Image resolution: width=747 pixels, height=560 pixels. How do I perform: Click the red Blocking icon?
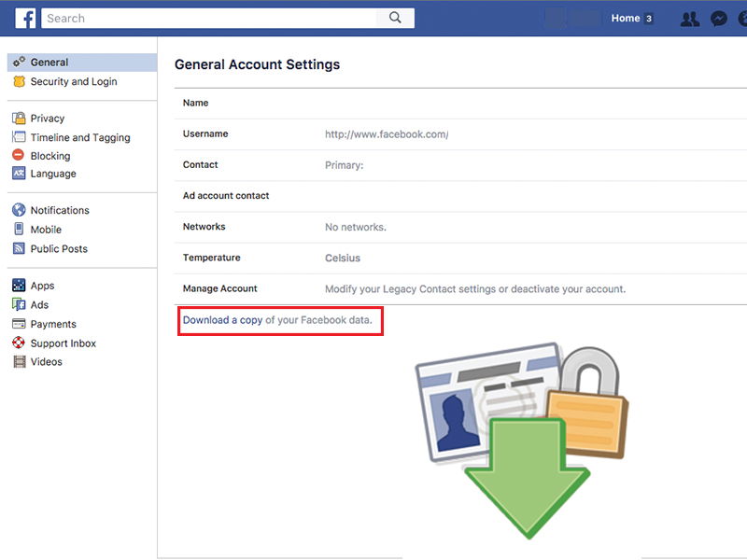18,155
